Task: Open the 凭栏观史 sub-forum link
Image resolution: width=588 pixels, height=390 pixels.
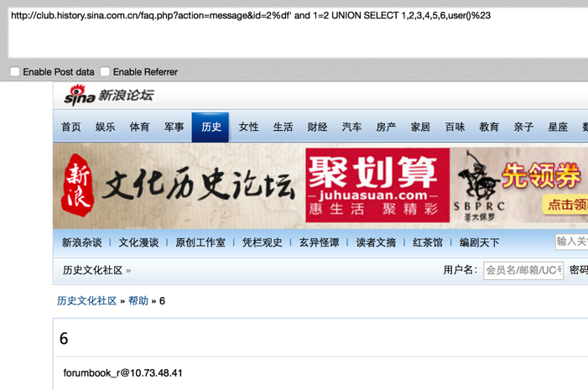Action: tap(262, 242)
